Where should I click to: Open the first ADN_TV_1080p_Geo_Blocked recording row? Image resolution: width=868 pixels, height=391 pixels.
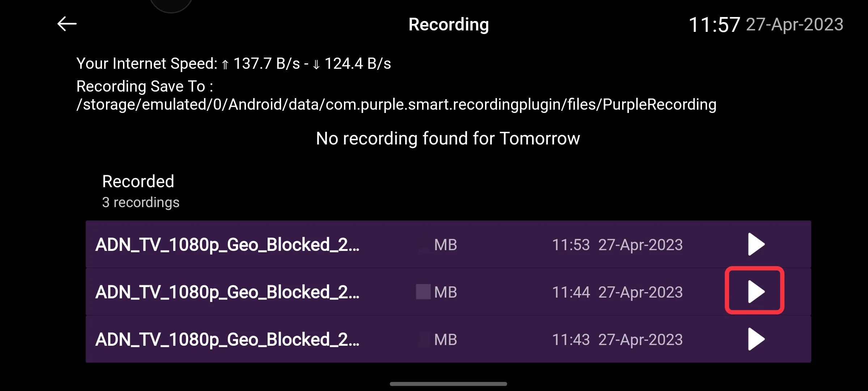448,244
